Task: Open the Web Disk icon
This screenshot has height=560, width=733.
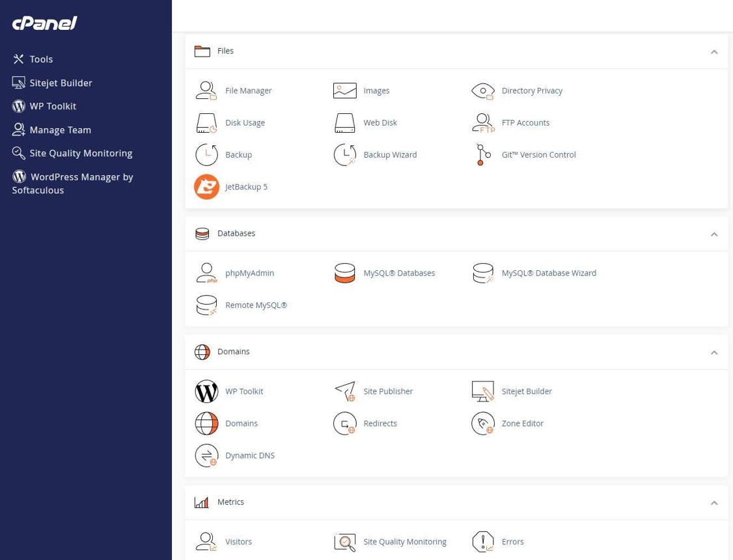Action: tap(344, 123)
